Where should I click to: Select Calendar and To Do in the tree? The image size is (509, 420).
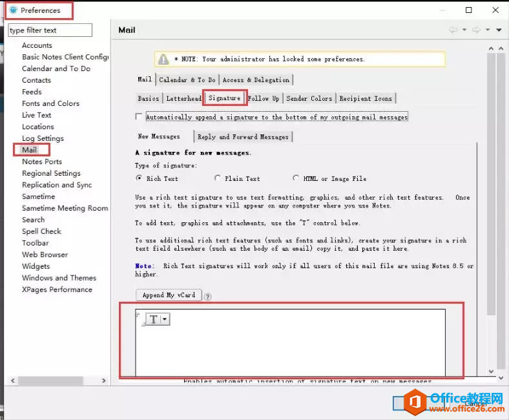56,68
